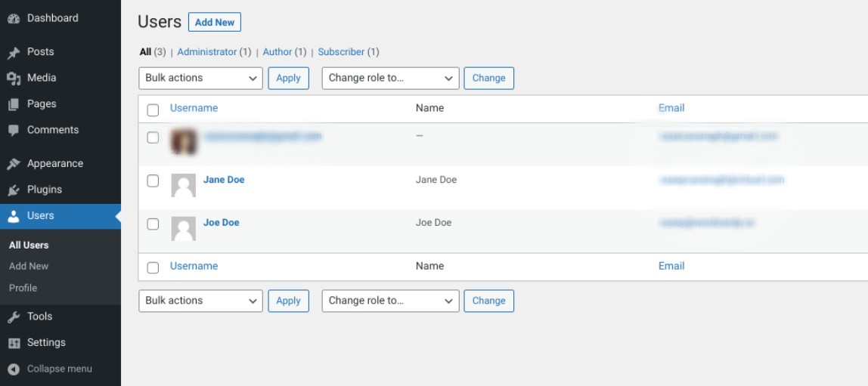The width and height of the screenshot is (868, 386).
Task: Check the box next to Jane Doe
Action: [153, 181]
